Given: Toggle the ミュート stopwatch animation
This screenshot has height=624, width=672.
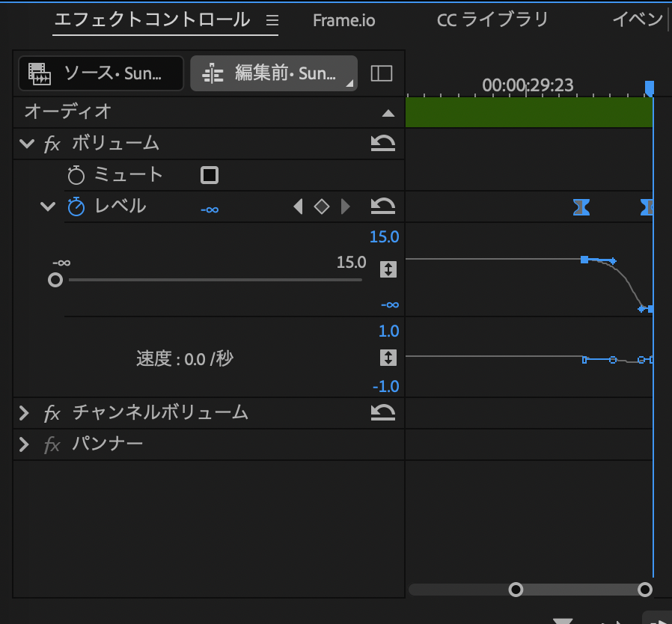Looking at the screenshot, I should pos(76,175).
